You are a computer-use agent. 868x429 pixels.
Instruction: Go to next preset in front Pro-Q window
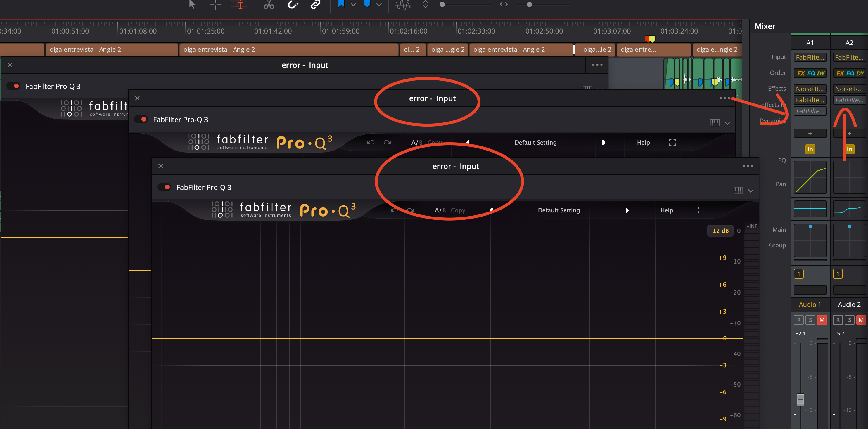click(627, 210)
